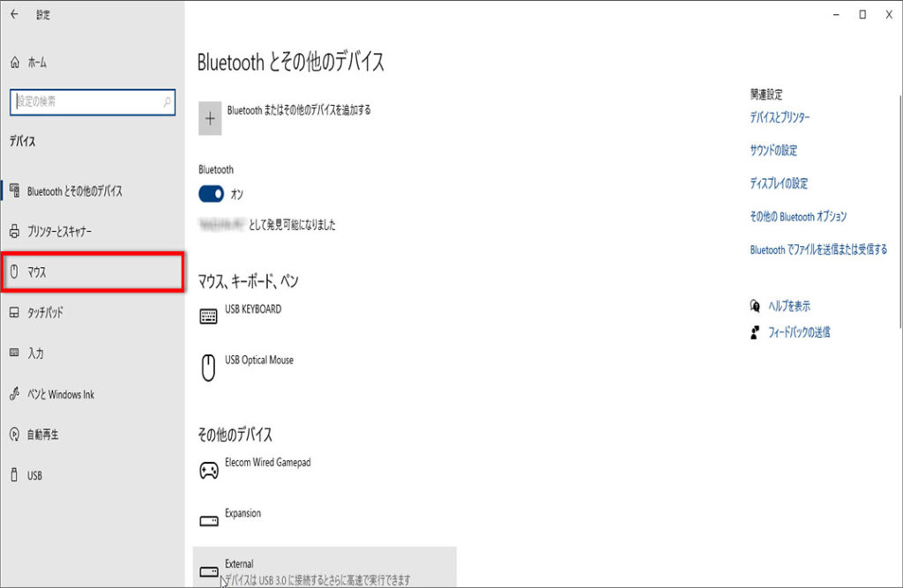Screen dimensions: 903x588
Task: Click the 設定の検索 search field
Action: 84,102
